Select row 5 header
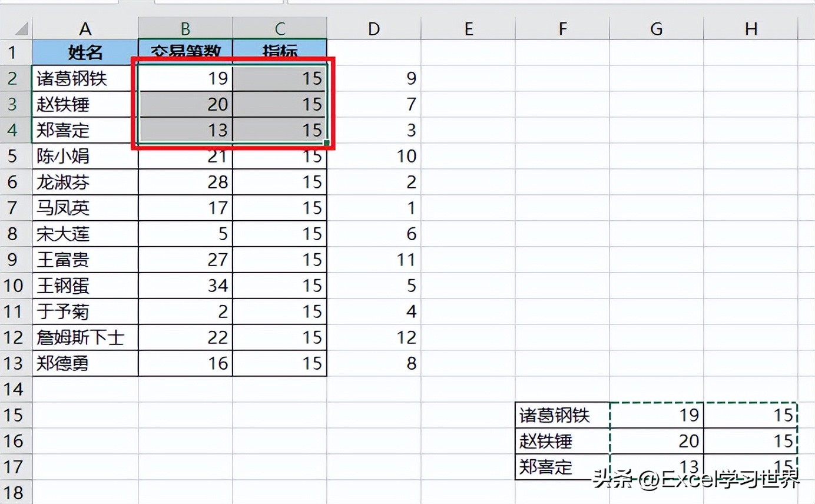The image size is (815, 504). click(x=16, y=156)
